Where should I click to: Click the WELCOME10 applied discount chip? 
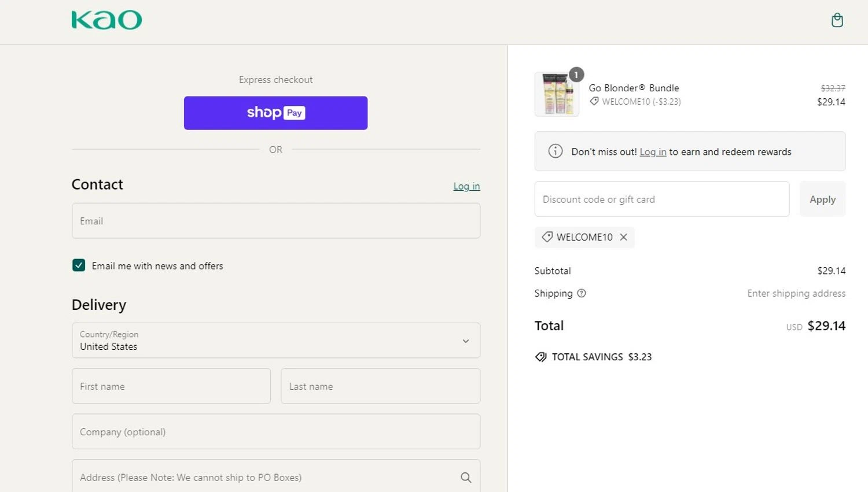coord(584,237)
